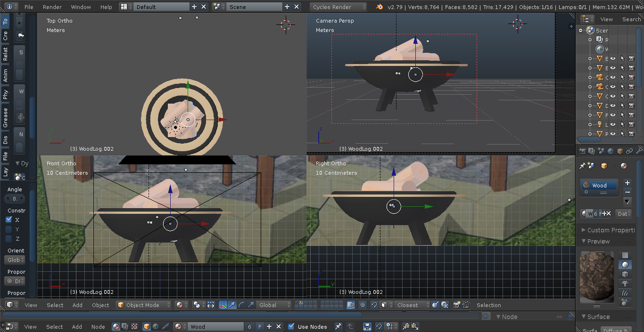
Task: Select compositing node tree type icon
Action: tap(125, 326)
